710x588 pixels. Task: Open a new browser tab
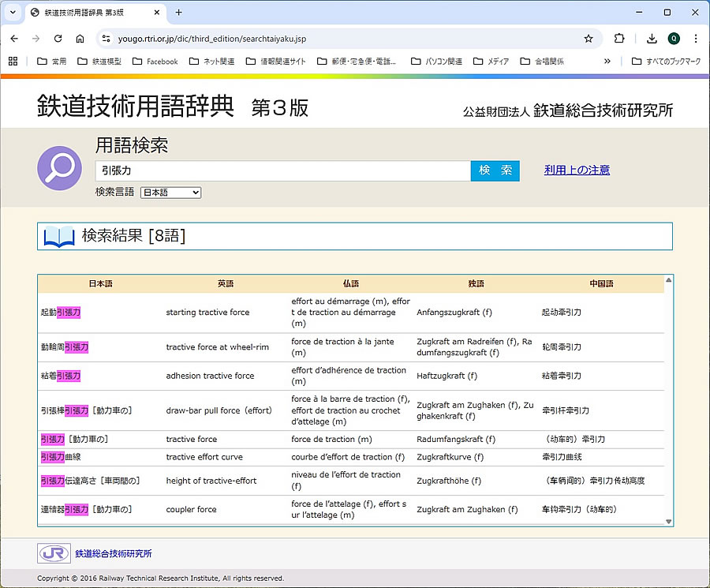coord(178,13)
